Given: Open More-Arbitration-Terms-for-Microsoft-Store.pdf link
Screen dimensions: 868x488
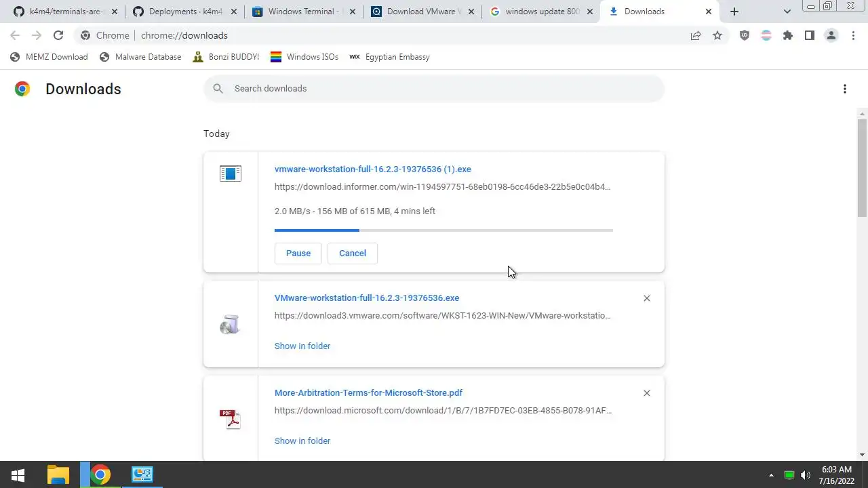Looking at the screenshot, I should pyautogui.click(x=368, y=393).
